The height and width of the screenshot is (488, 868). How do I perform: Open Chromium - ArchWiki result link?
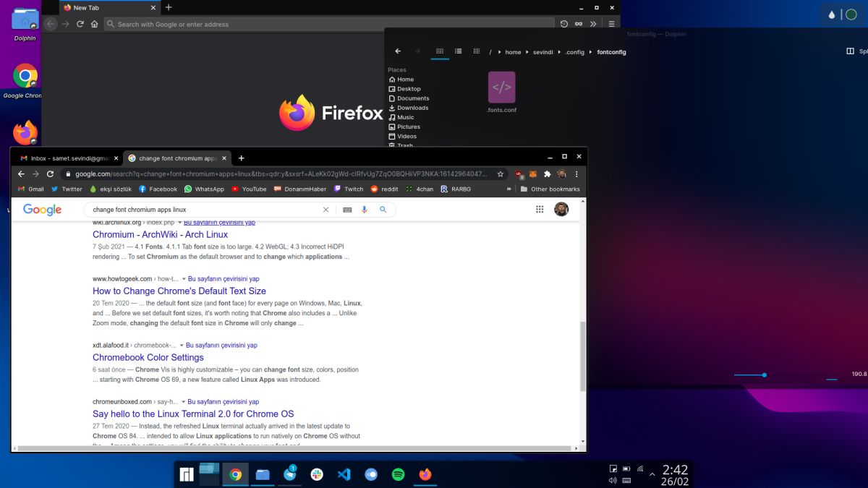coord(160,234)
